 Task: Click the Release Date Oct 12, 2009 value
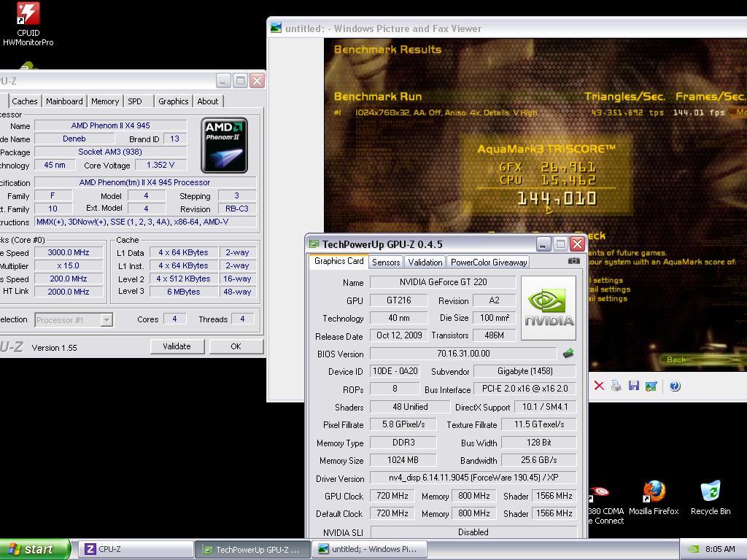[399, 335]
